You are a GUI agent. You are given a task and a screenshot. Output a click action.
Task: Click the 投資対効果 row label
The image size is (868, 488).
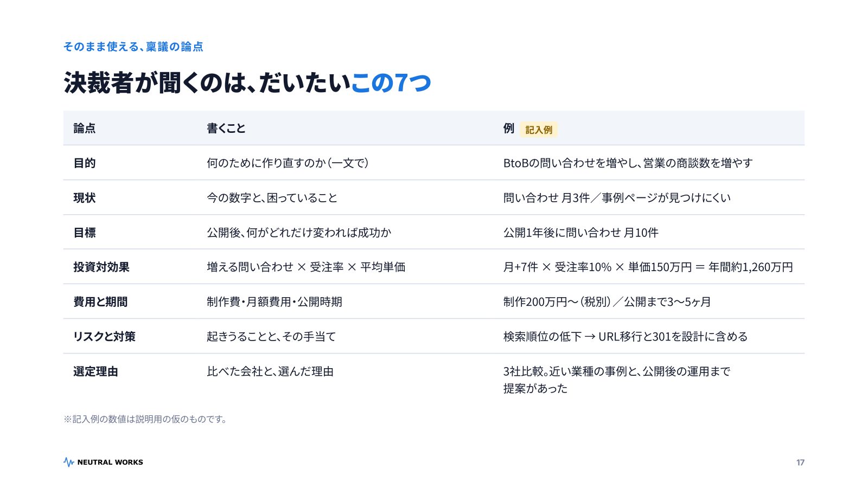pos(101,267)
